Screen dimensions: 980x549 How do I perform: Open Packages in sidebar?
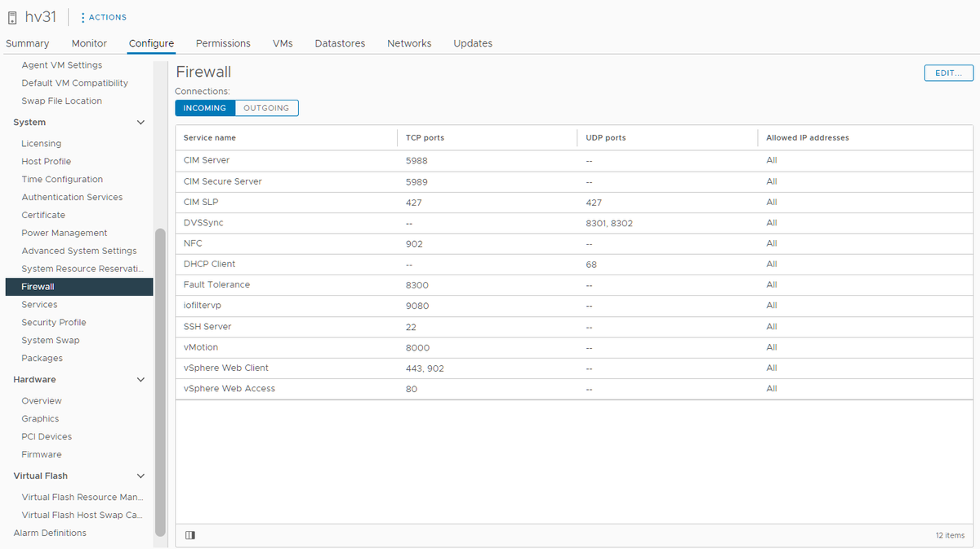tap(42, 359)
